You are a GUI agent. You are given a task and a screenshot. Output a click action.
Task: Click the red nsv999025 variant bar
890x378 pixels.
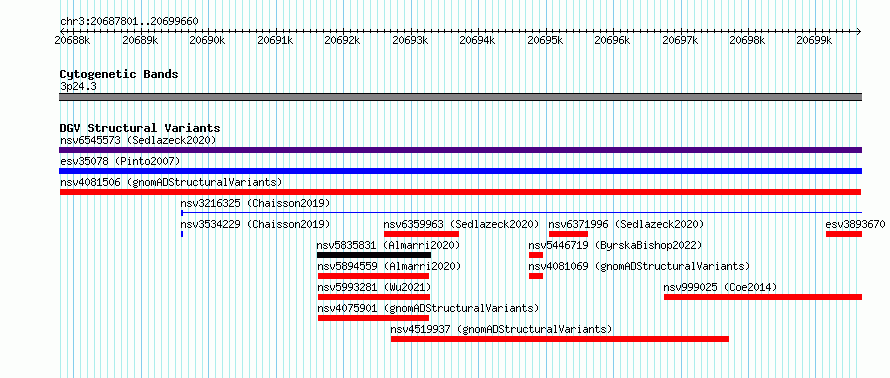click(763, 297)
